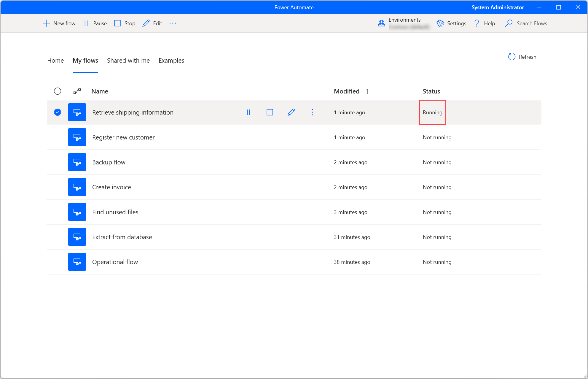Open the Environments dropdown selector
Viewport: 588px width, 379px height.
(x=403, y=23)
